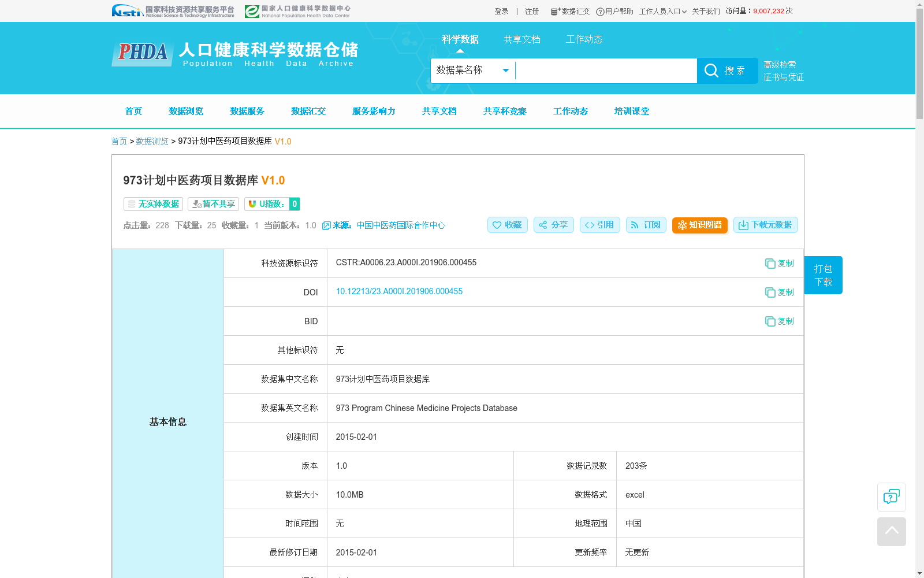Click the 数据浏览 breadcrumb link
The image size is (924, 578).
152,142
